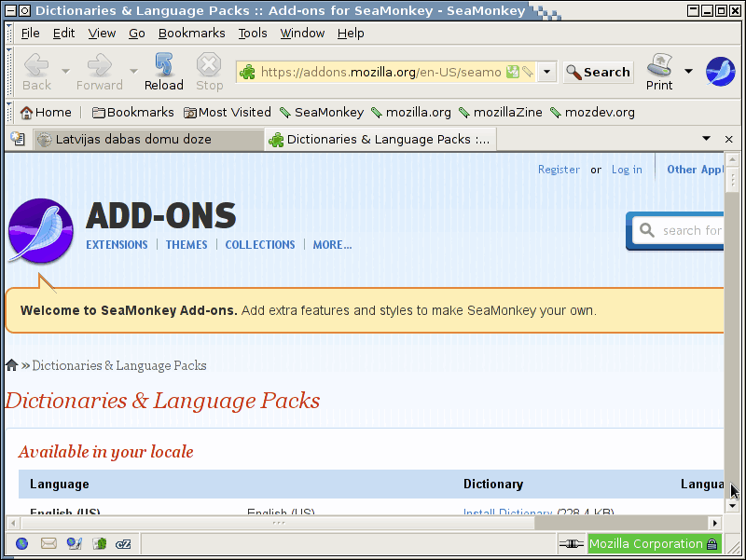Viewport: 746px width, 560px height.
Task: Click Dictionaries & Language Packs breadcrumb
Action: click(119, 365)
